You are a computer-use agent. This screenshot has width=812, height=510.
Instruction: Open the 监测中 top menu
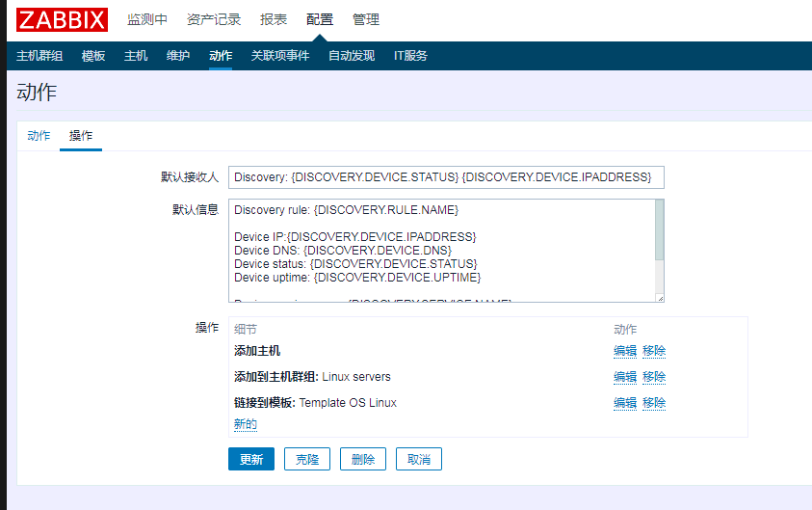(x=147, y=19)
